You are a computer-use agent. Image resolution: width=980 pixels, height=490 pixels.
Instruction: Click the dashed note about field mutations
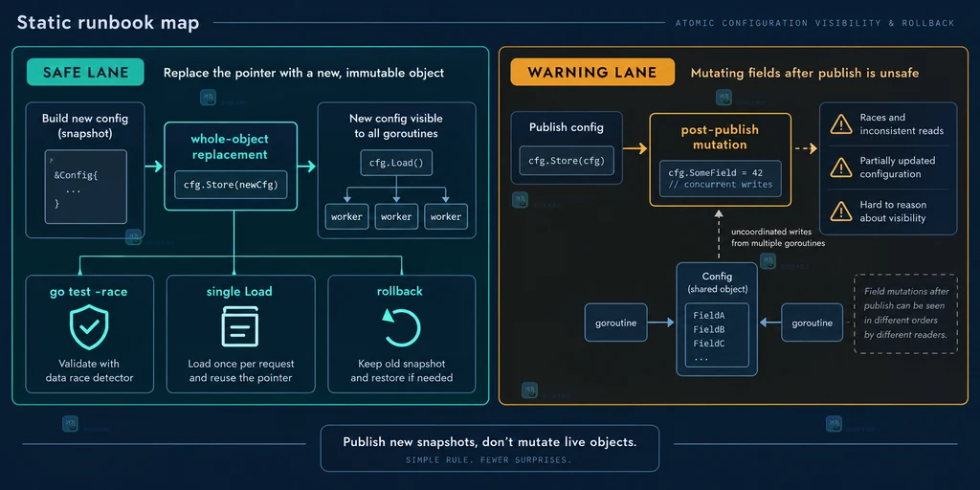point(905,314)
